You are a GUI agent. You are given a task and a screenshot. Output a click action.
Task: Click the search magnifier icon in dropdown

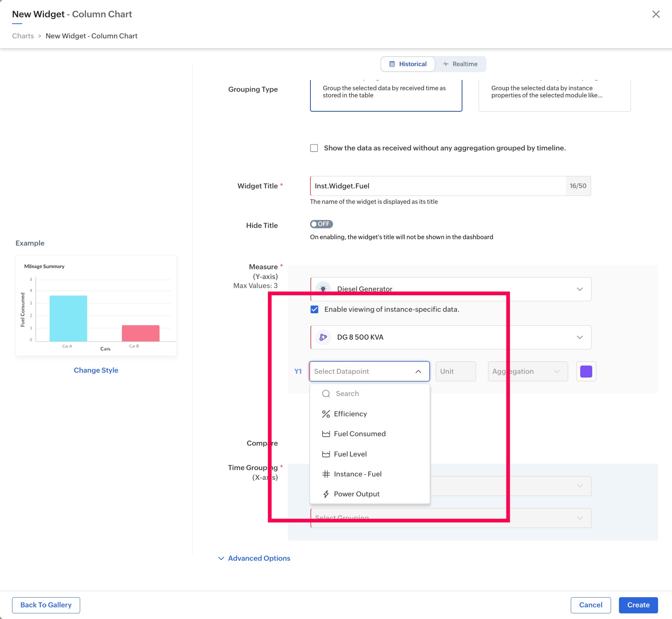(x=326, y=394)
